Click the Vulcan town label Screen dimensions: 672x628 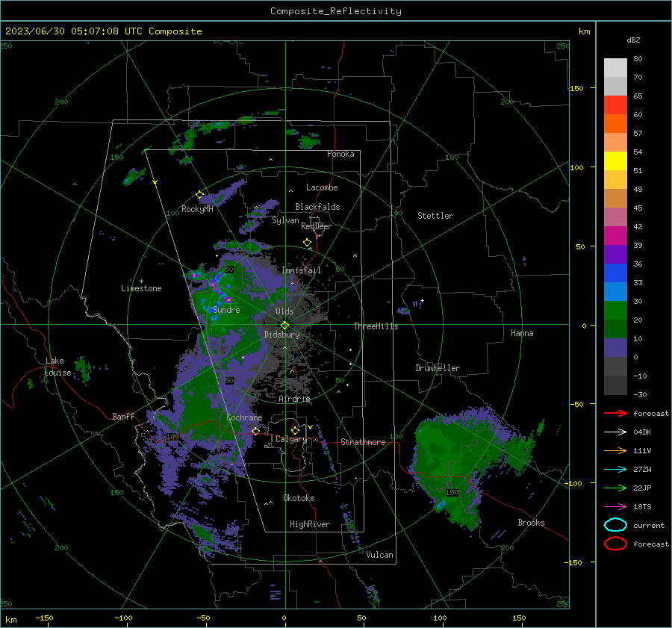[x=379, y=555]
